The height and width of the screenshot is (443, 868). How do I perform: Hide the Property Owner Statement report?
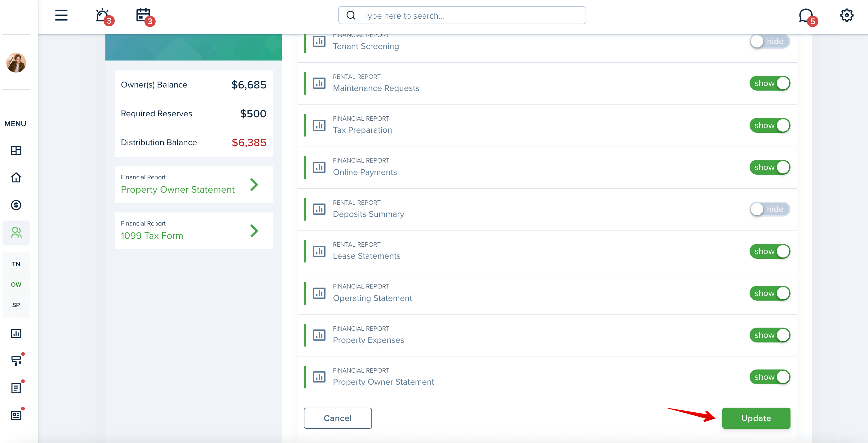point(770,377)
